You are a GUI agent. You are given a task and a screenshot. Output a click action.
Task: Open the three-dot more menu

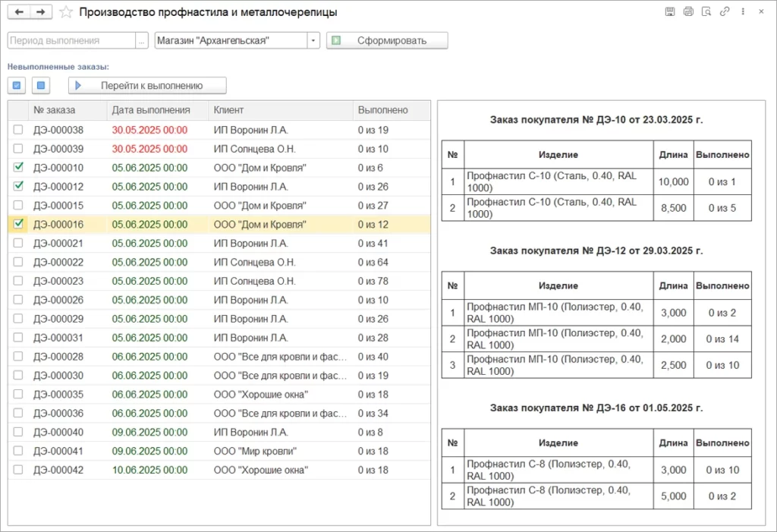tap(743, 11)
